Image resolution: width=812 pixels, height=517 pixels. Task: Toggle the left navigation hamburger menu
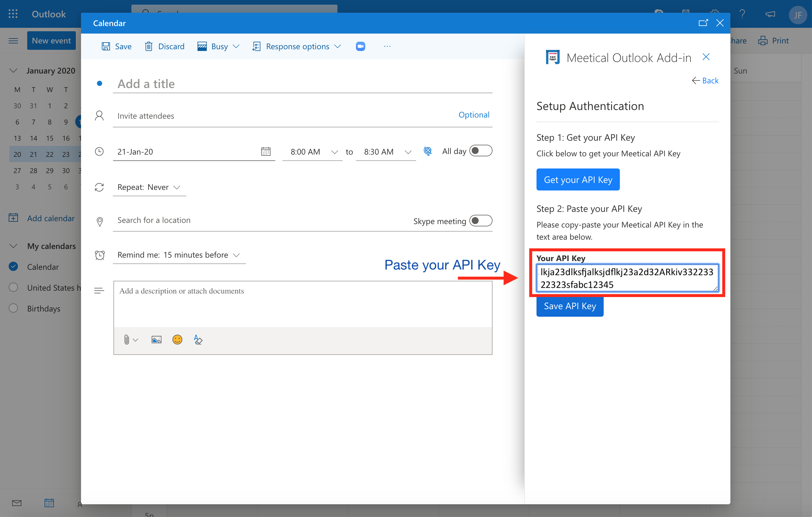point(13,41)
